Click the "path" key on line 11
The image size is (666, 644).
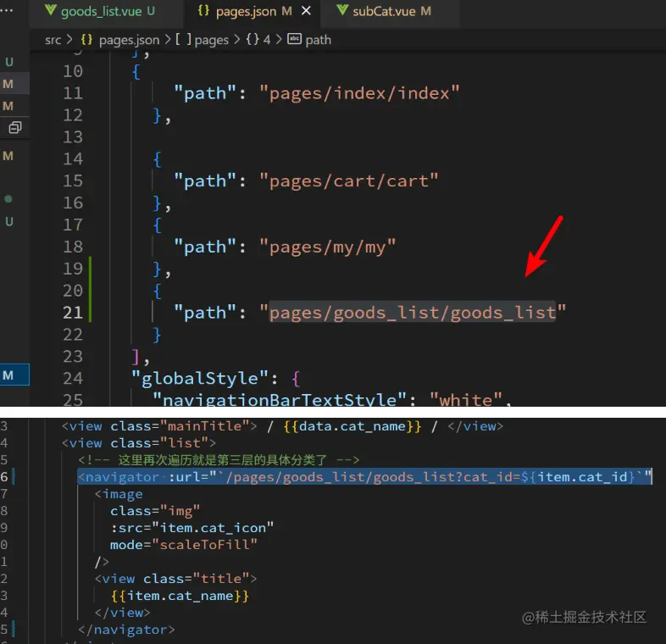(205, 93)
